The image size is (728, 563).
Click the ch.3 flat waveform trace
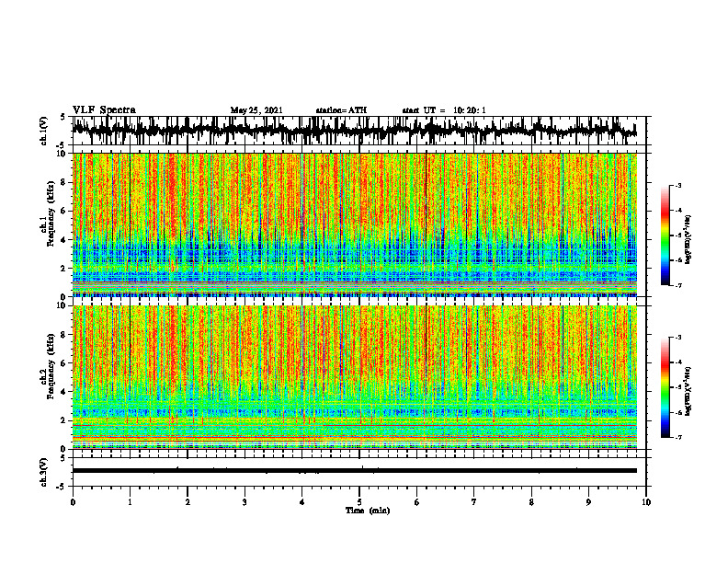coord(355,471)
